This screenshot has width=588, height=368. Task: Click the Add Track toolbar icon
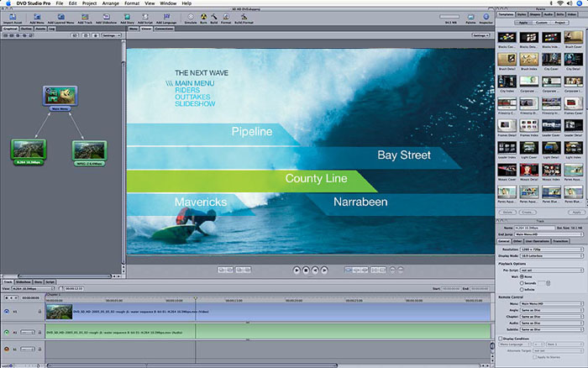(x=85, y=17)
